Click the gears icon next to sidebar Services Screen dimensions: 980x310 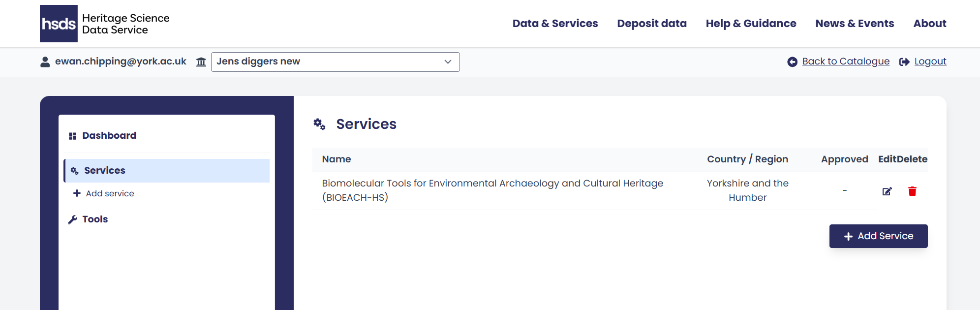point(75,171)
